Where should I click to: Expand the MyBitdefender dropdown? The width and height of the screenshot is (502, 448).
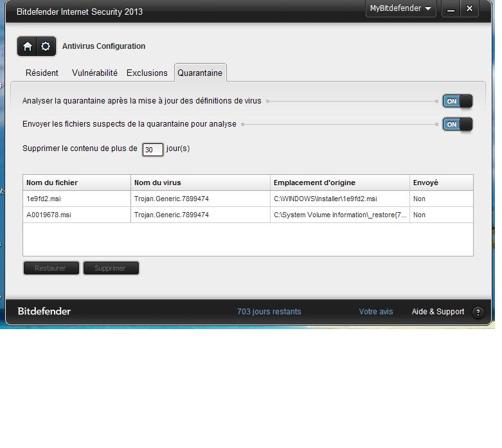point(400,8)
